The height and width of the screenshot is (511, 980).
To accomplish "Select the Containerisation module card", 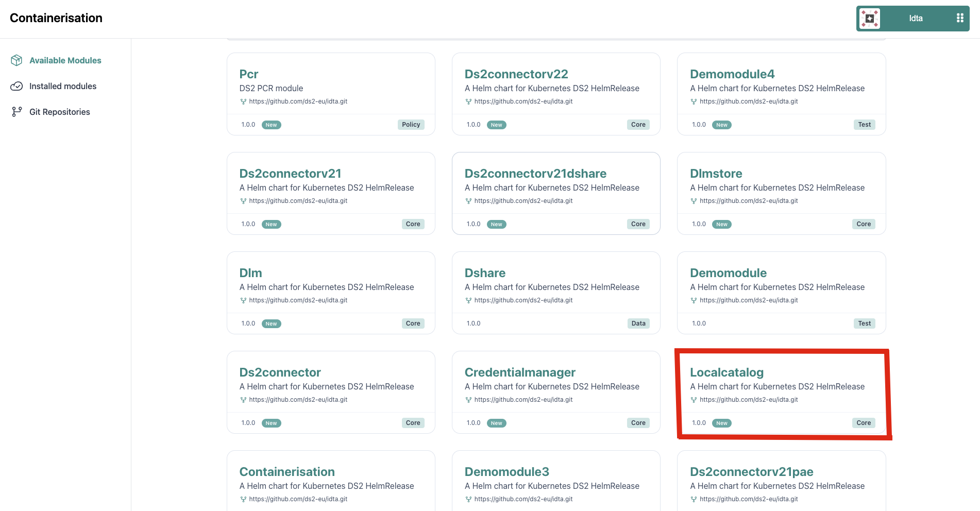I will [x=331, y=481].
